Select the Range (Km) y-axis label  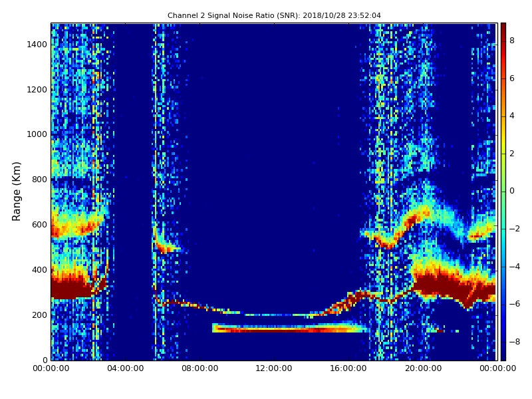pyautogui.click(x=16, y=192)
